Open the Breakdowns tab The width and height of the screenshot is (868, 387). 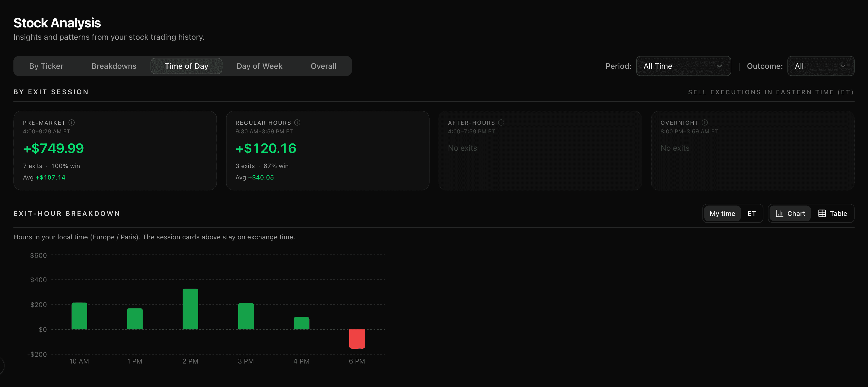[x=114, y=66]
